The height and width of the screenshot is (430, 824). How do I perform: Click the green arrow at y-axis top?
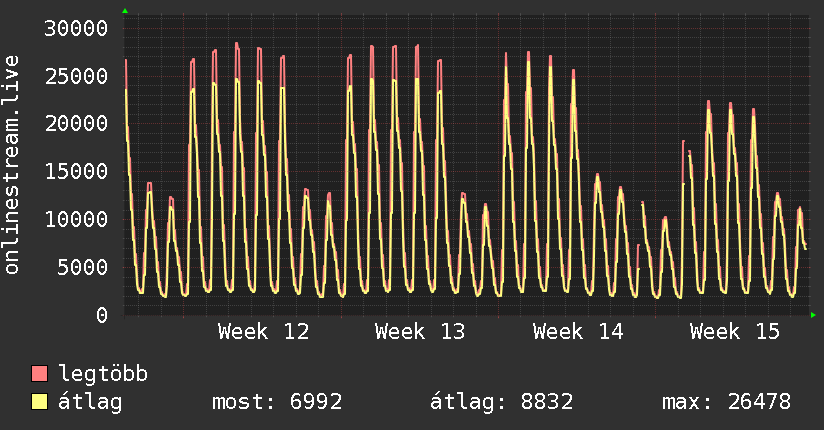pos(125,11)
